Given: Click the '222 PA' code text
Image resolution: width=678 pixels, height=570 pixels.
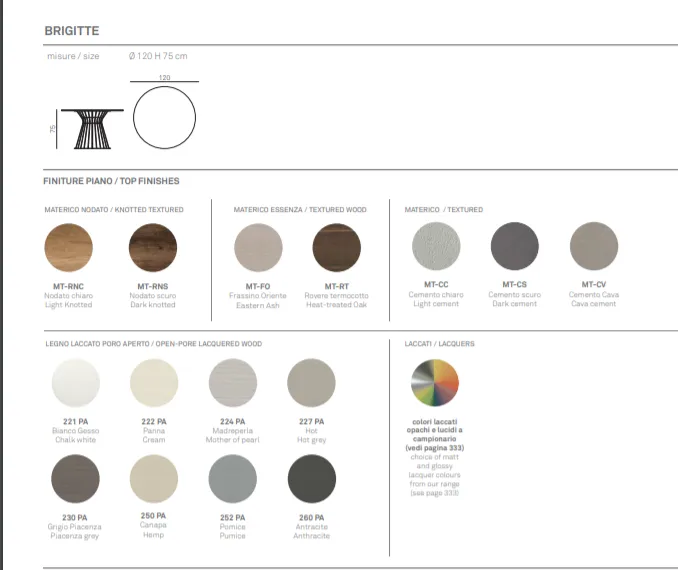Looking at the screenshot, I should [x=154, y=421].
